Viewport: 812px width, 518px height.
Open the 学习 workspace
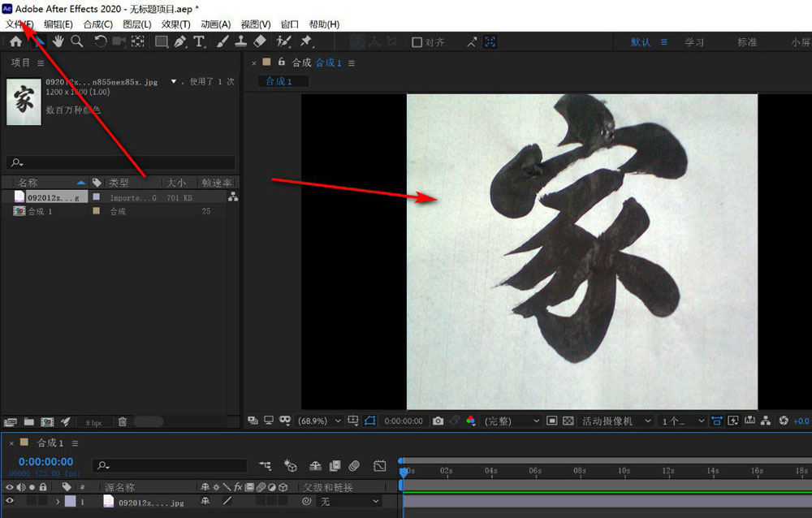click(x=695, y=41)
